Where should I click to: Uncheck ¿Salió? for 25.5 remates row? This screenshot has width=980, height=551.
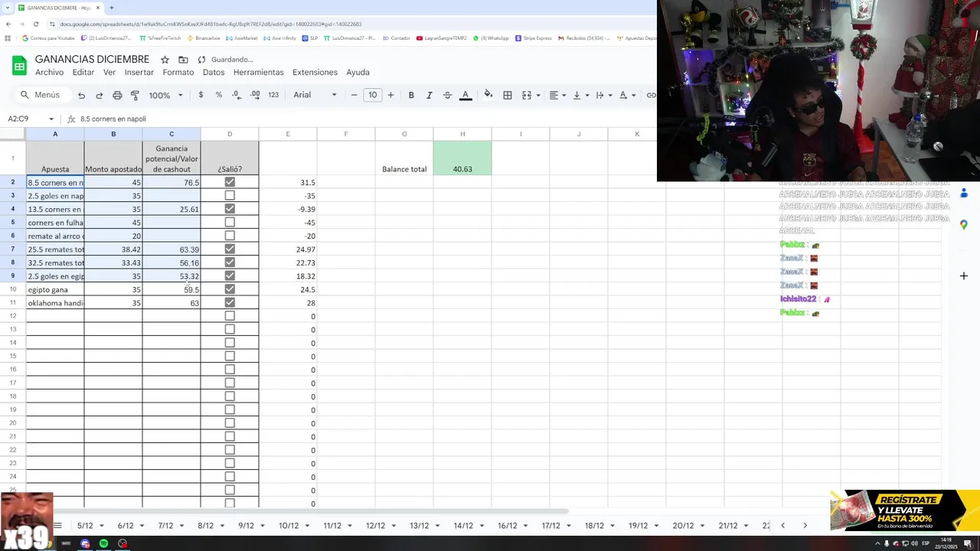(x=230, y=249)
